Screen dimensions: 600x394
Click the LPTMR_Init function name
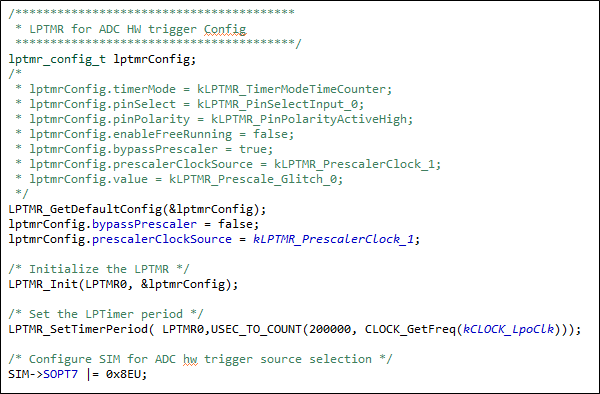[43, 284]
